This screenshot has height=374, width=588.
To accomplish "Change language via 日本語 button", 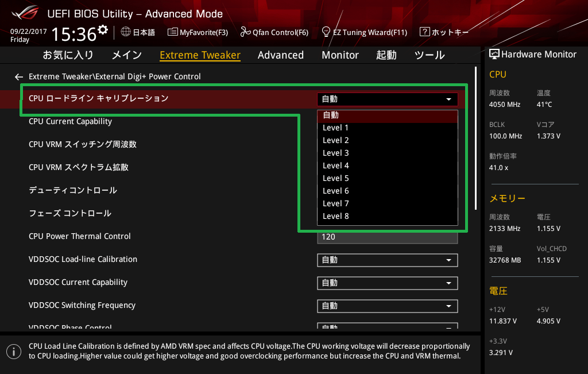I will pyautogui.click(x=138, y=32).
